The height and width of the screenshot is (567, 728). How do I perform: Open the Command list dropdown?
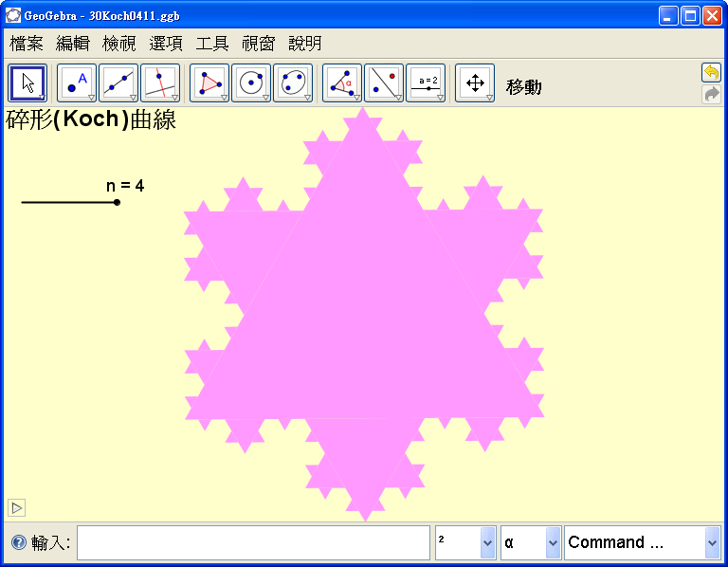[x=712, y=542]
